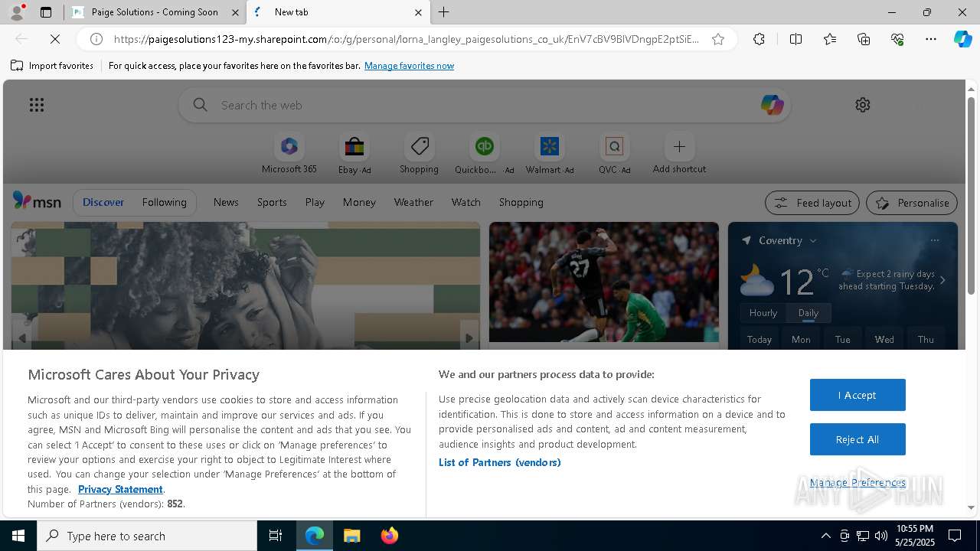Open the tab actions menu icon

(46, 12)
